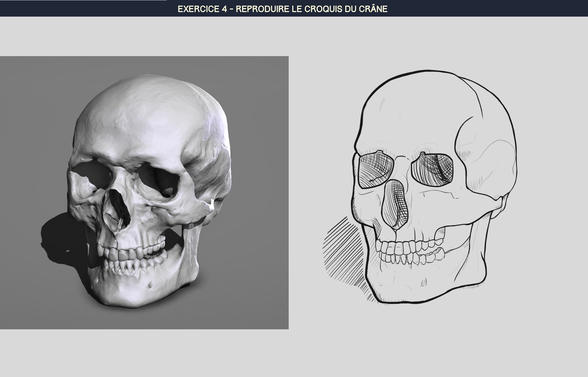Image resolution: width=588 pixels, height=377 pixels.
Task: Click the white progress line at top-left
Action: tap(83, 0)
